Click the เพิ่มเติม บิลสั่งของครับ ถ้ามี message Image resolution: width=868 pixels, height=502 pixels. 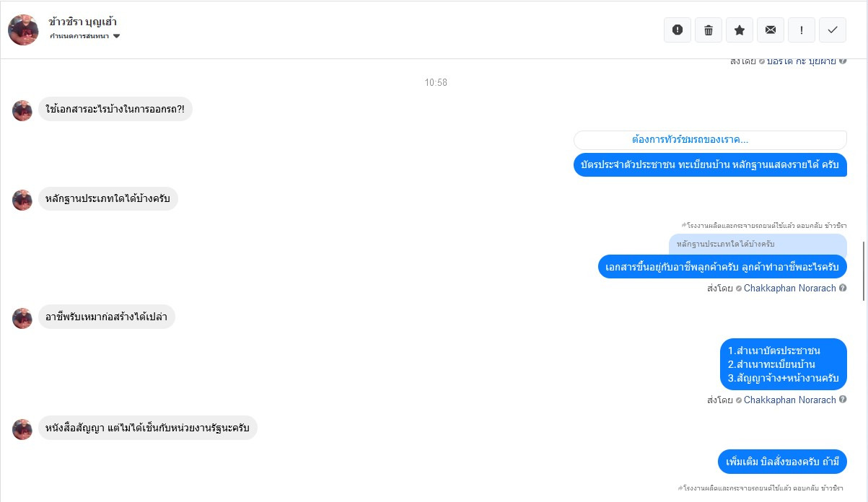click(782, 462)
